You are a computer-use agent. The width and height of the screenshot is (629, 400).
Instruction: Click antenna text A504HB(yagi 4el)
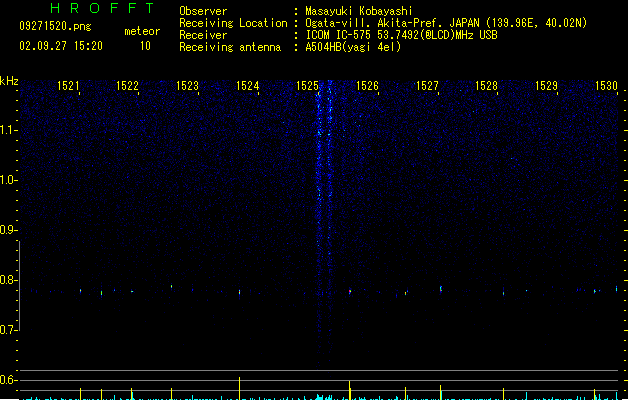point(353,47)
